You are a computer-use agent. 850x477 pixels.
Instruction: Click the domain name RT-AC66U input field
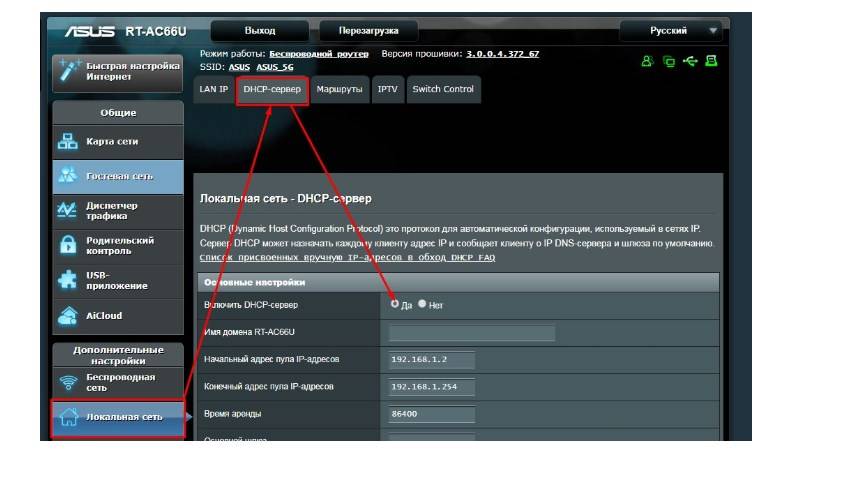pos(472,332)
